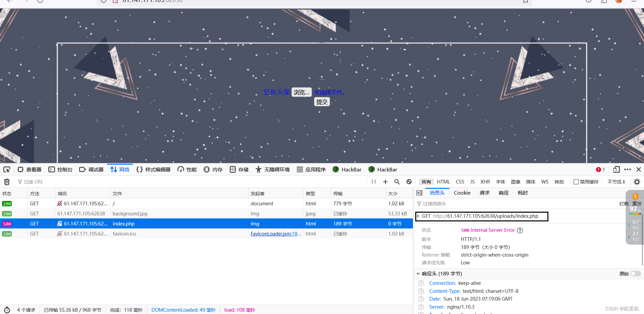Select the XHR request filter
644x314 pixels.
(485, 182)
